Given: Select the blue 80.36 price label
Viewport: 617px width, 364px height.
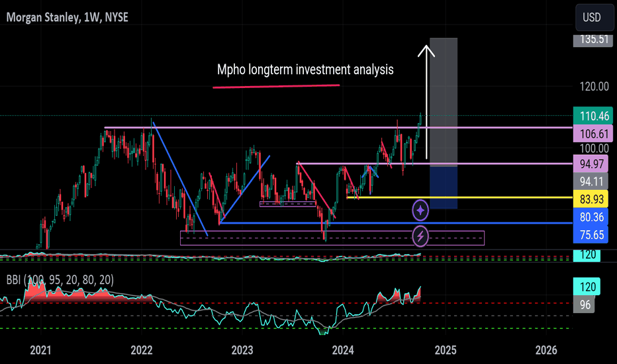Looking at the screenshot, I should (591, 217).
